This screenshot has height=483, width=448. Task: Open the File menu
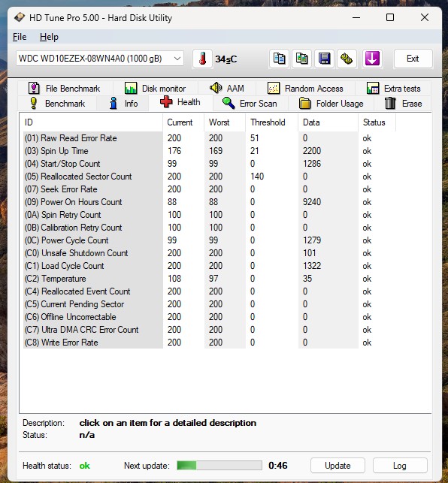(20, 37)
